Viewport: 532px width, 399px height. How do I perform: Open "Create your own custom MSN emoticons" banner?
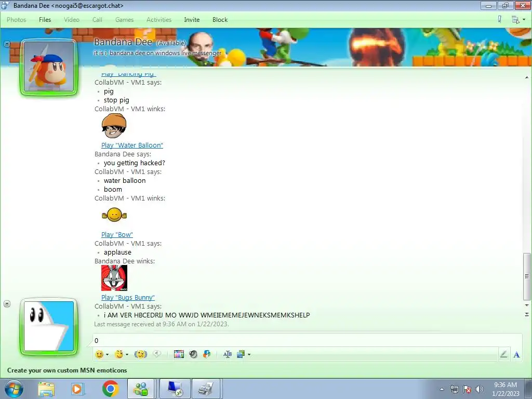(x=67, y=370)
